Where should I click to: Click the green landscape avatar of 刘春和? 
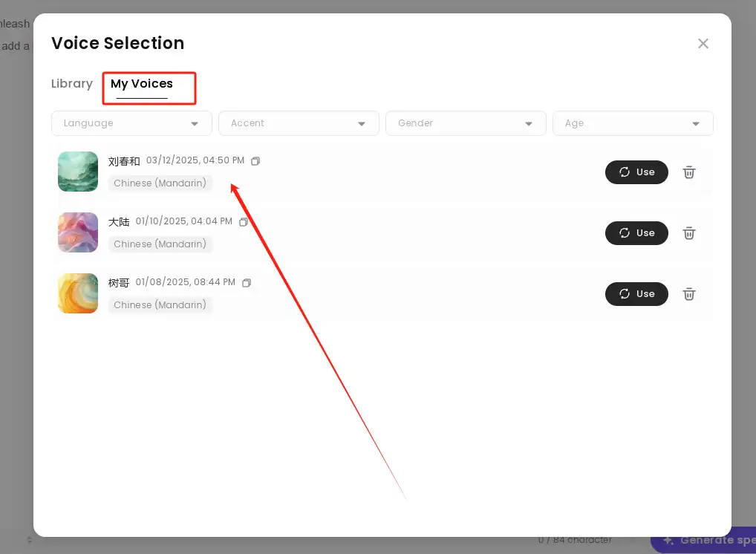(78, 172)
